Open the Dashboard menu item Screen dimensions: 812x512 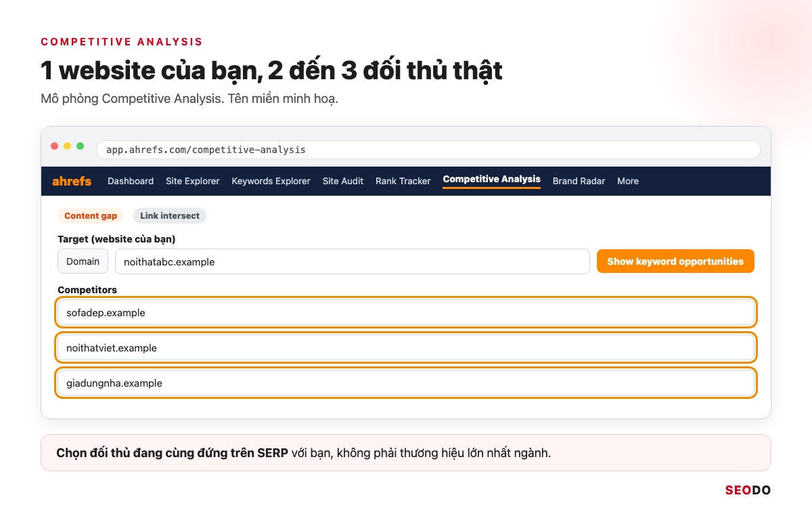131,181
